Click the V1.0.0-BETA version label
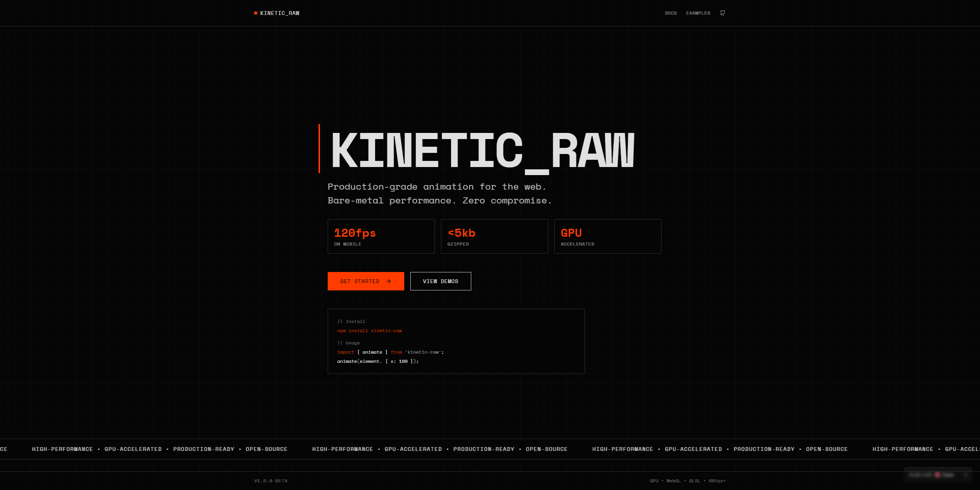 [x=271, y=481]
